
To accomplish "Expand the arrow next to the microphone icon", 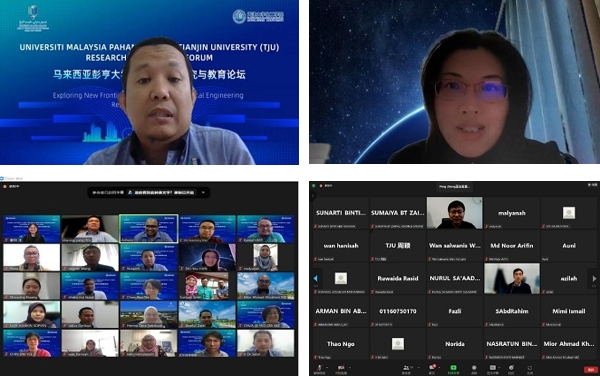I will (327, 368).
